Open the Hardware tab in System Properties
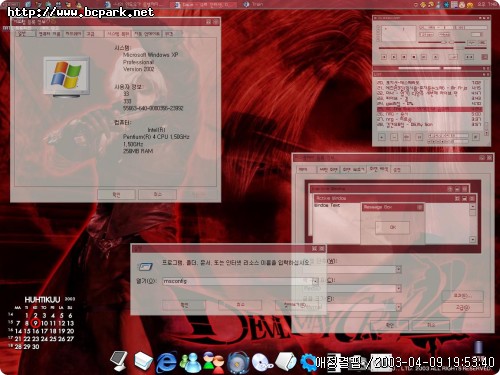 (73, 34)
